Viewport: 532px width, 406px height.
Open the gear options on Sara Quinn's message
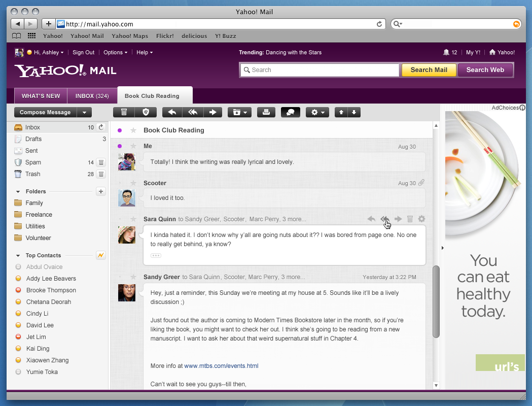click(421, 219)
